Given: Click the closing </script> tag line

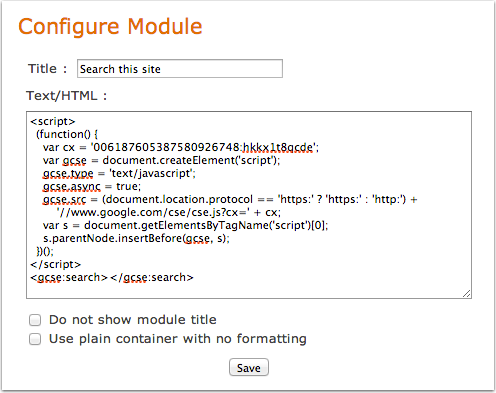Looking at the screenshot, I should [56, 264].
